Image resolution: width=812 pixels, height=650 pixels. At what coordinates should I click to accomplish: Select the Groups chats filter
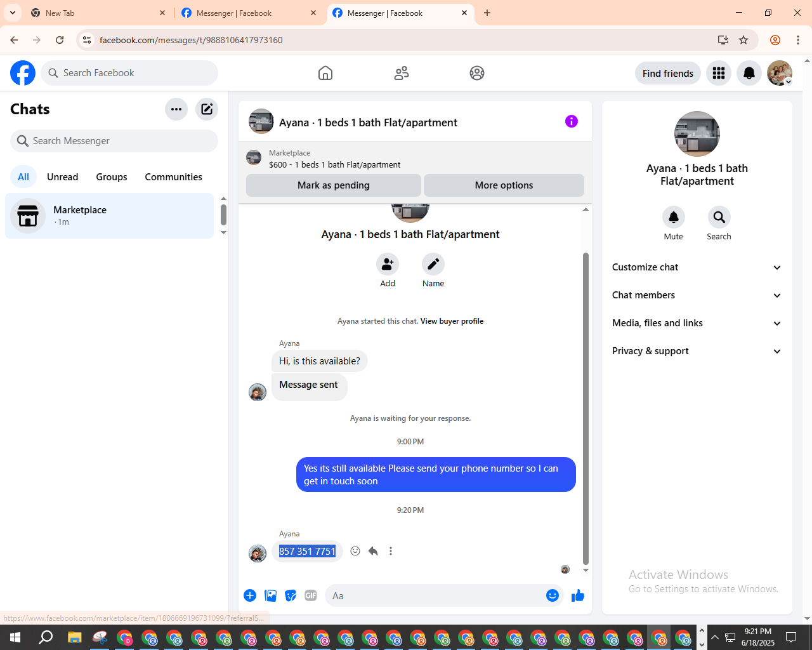[x=112, y=177]
